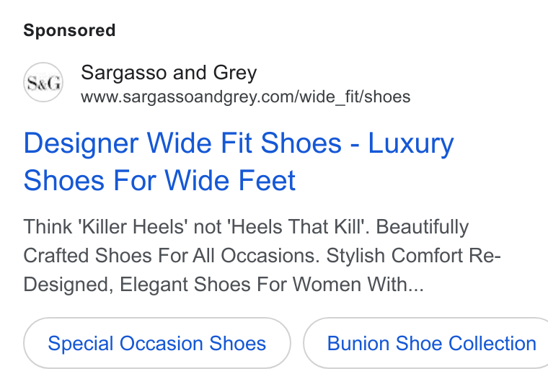Click the word Beautifully in the description
Image resolution: width=548 pixels, height=392 pixels.
click(423, 228)
